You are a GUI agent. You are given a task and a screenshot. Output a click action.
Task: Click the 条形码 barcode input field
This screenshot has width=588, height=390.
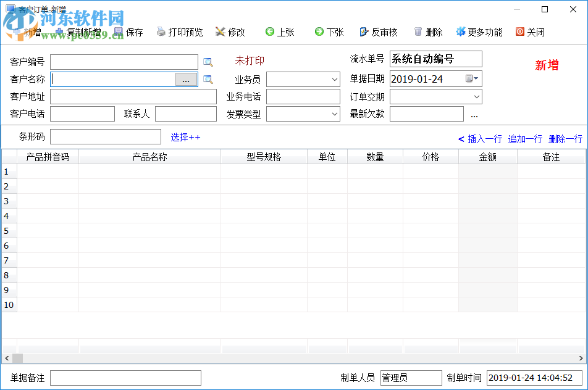(x=105, y=136)
